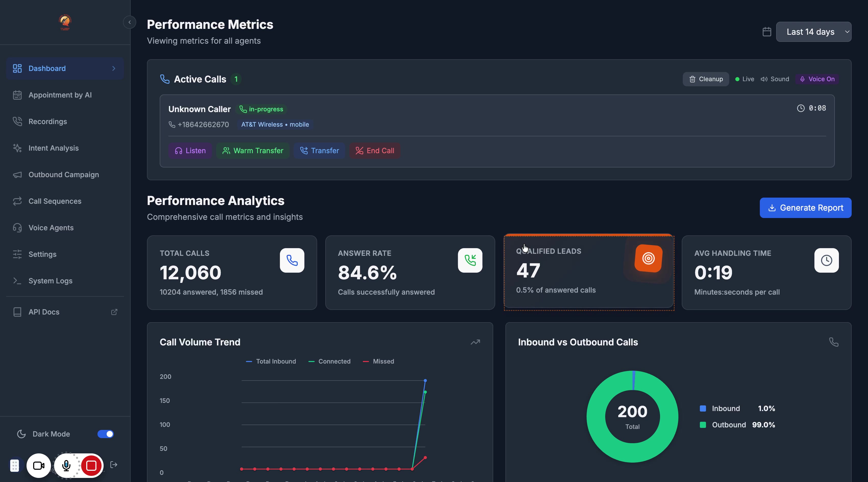Click the calendar icon beside date range
The width and height of the screenshot is (868, 482).
[767, 32]
